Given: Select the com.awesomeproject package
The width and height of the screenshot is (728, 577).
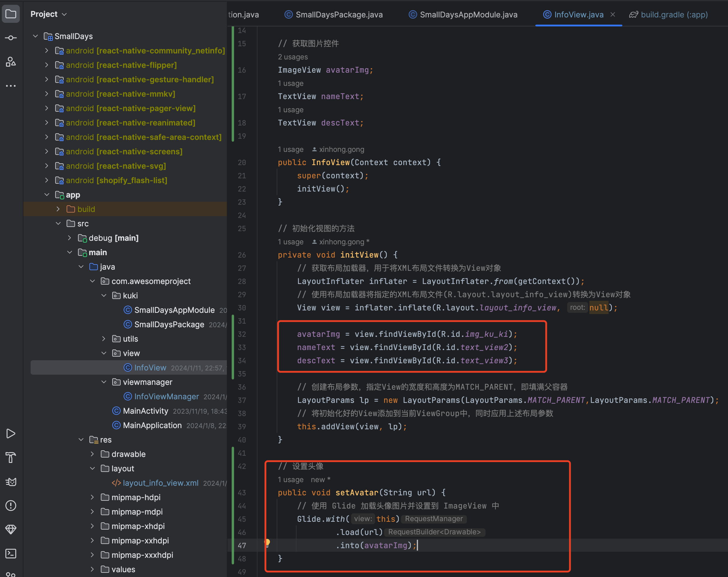Looking at the screenshot, I should pos(151,281).
